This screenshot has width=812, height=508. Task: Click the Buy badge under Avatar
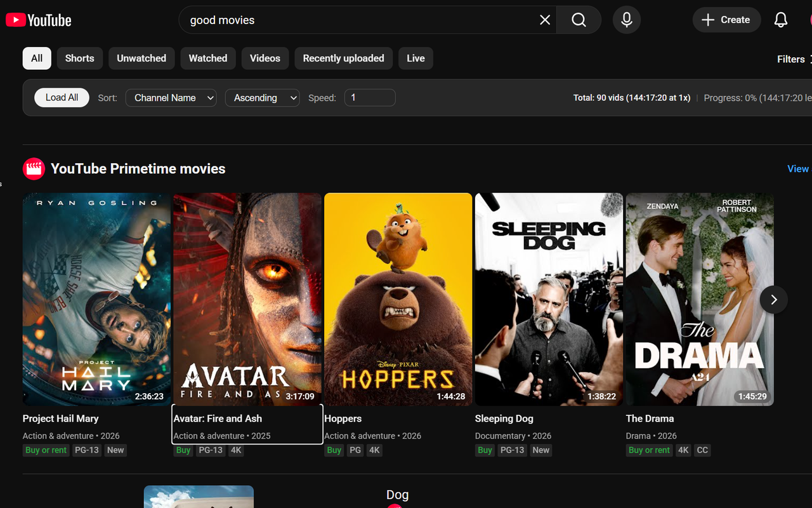(183, 450)
